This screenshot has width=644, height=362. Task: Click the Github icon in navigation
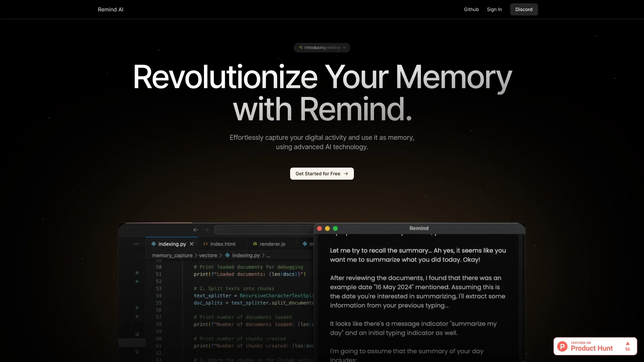point(471,9)
